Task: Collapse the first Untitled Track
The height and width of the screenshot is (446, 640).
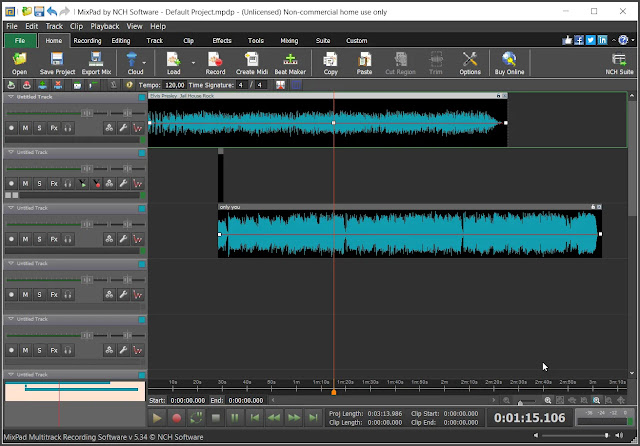Action: click(x=11, y=97)
